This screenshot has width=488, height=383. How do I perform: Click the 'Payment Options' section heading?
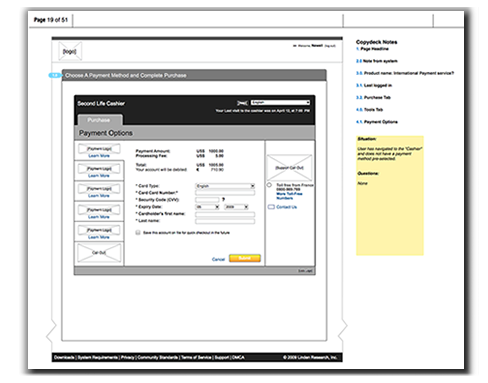106,133
